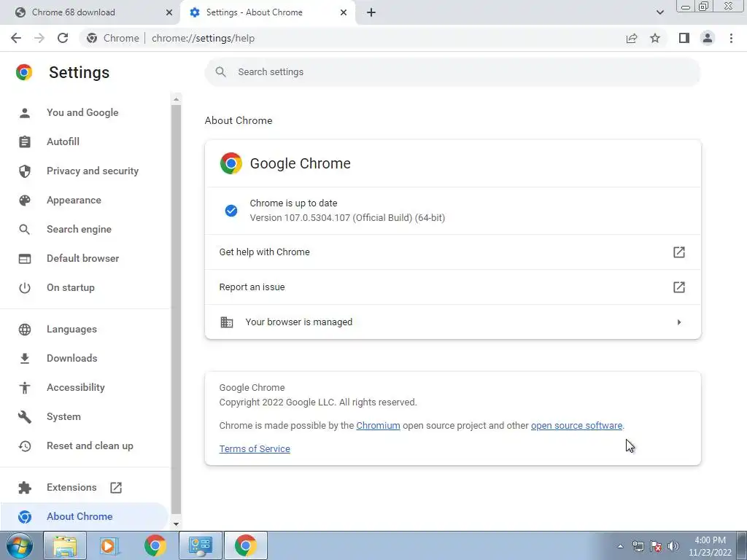Click the taskbar clock showing 4:00 PM

(710, 546)
